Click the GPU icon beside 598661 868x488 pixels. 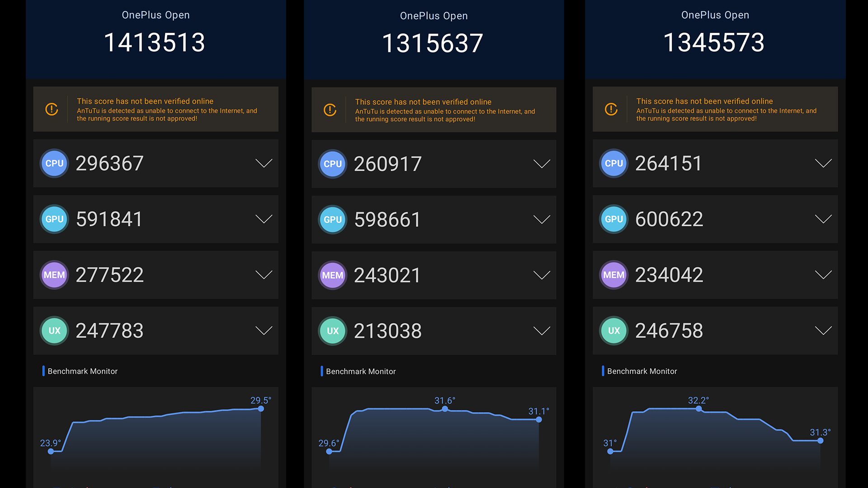click(333, 220)
